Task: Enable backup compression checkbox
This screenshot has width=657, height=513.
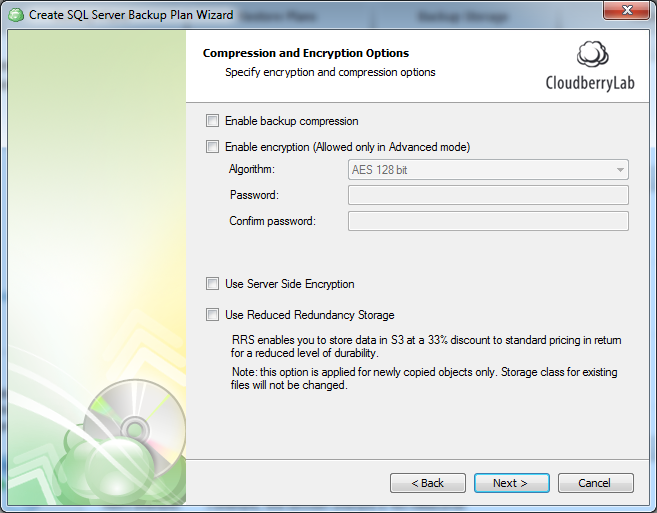Action: point(212,121)
